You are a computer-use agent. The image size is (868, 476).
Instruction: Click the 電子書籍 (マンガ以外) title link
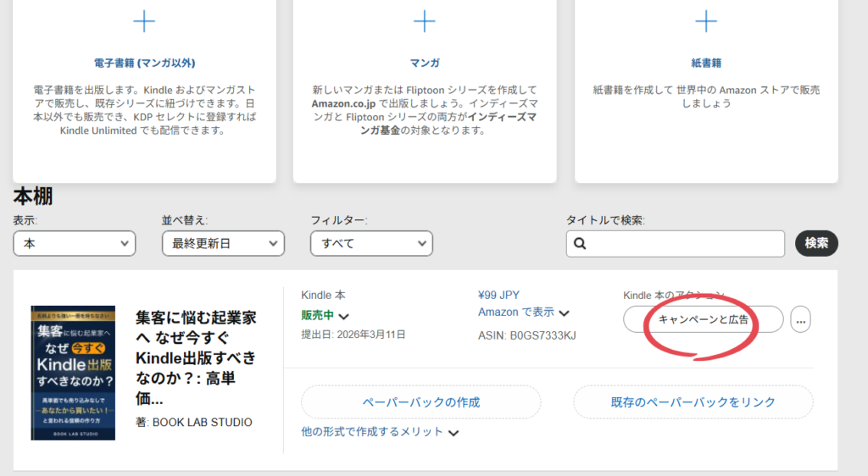145,63
